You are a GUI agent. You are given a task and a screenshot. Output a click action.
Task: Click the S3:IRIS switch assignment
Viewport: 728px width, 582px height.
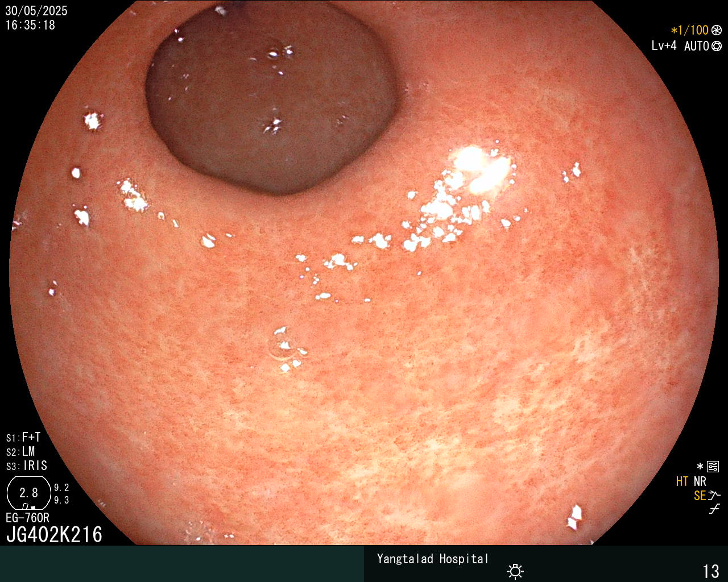(x=27, y=466)
